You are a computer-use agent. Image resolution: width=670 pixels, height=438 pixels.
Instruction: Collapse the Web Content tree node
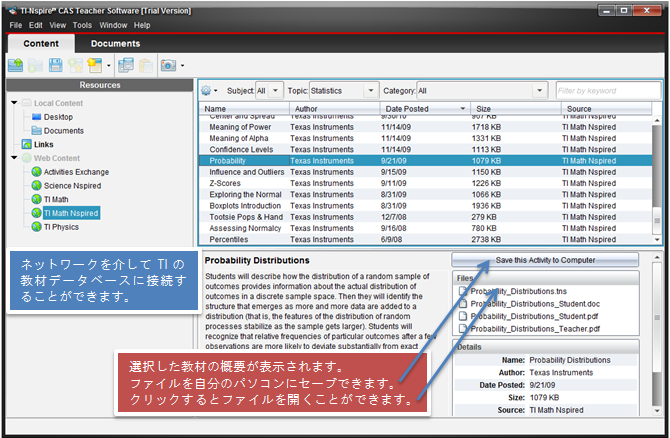tap(15, 158)
